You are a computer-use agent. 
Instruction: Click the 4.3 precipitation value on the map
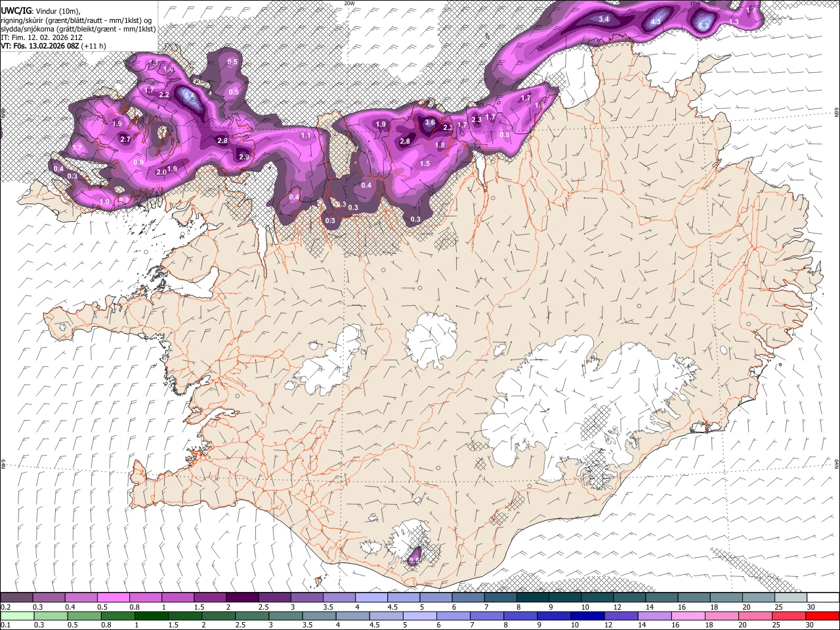tap(656, 22)
